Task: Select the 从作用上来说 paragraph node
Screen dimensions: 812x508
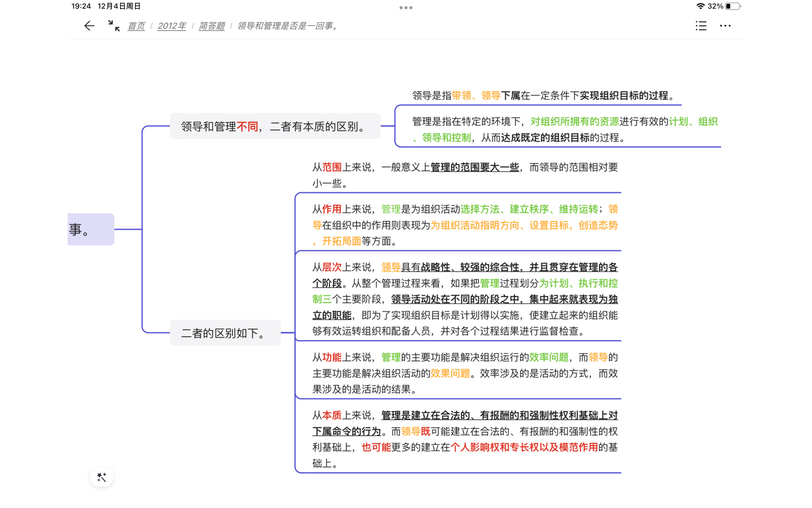Action: [x=465, y=225]
